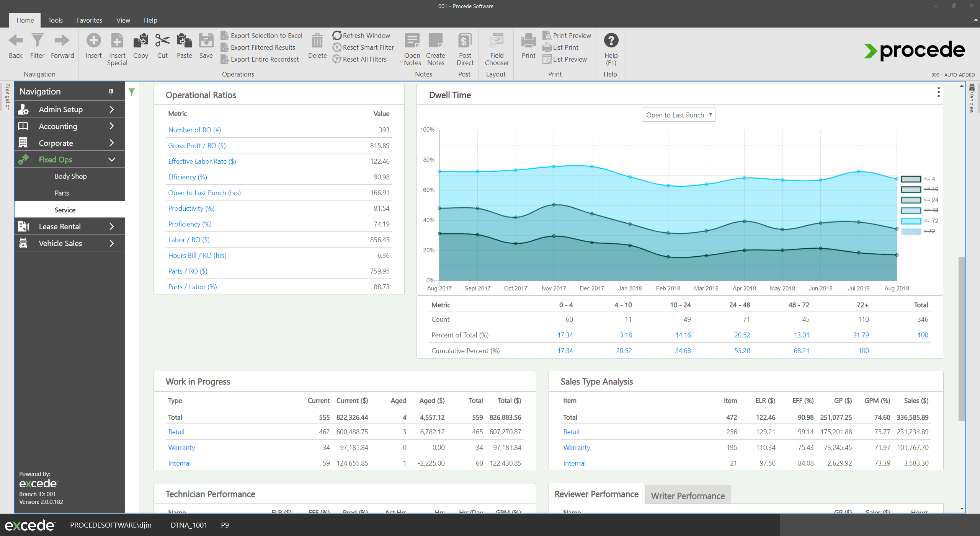Switch to the Tools menu
Screen dimensions: 980x536
coord(55,20)
